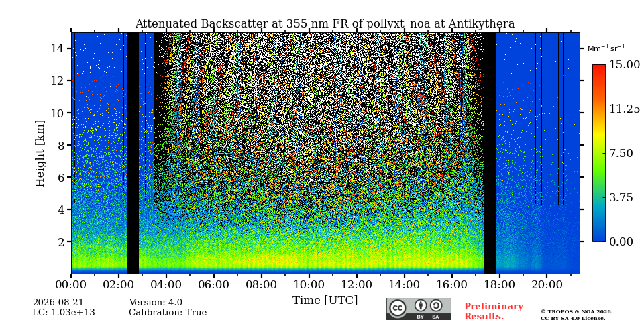Image resolution: width=644 pixels, height=322 pixels.
Task: Click the '00:00' time tick label
Action: click(x=71, y=284)
